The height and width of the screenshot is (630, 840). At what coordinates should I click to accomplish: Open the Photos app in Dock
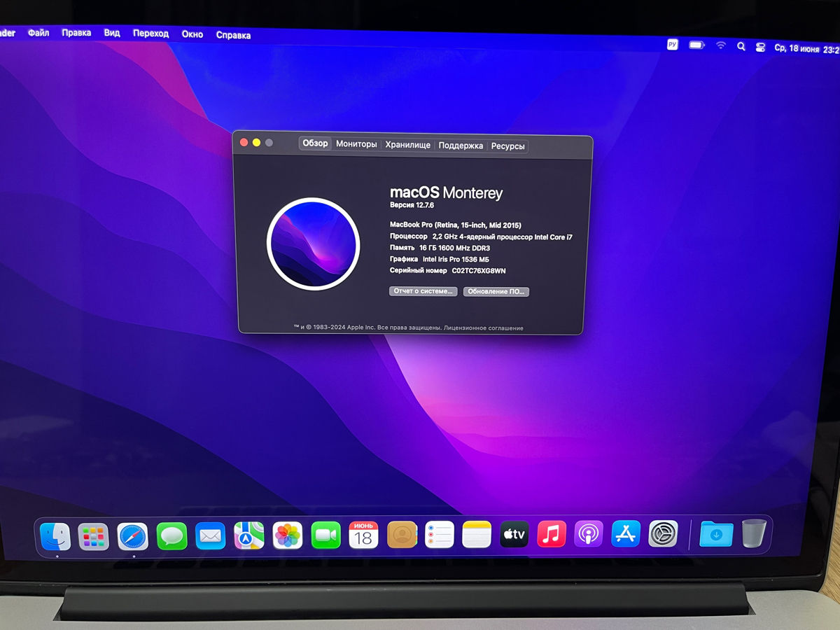[x=287, y=535]
